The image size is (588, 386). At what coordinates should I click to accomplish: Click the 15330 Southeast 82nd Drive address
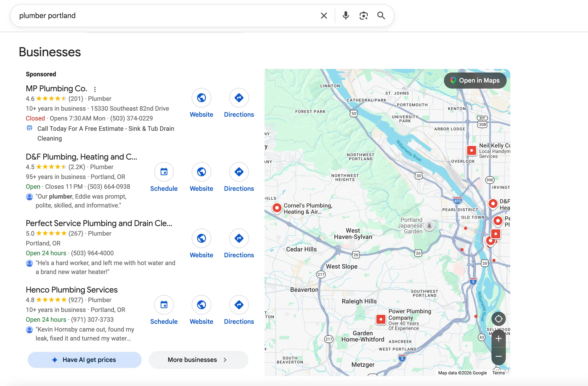pos(130,109)
